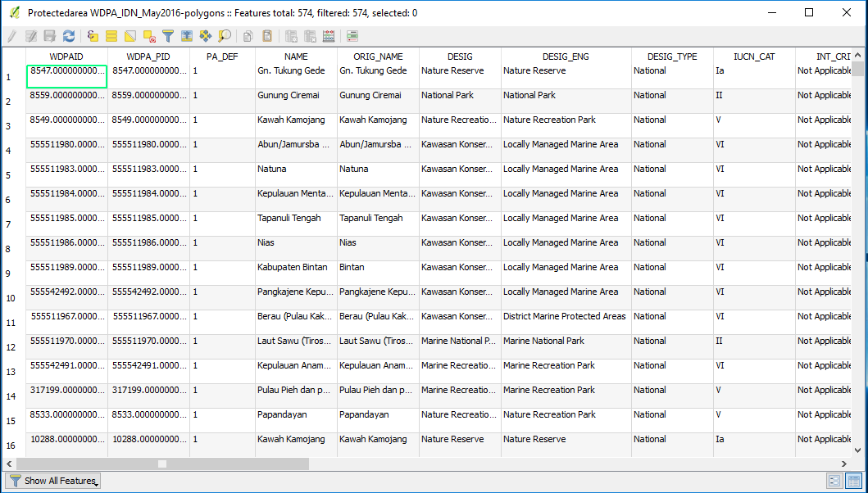This screenshot has width=868, height=493.
Task: Select features using an expression
Action: pos(93,37)
